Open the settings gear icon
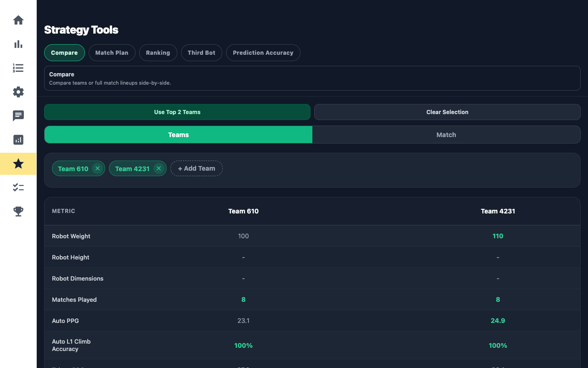This screenshot has height=368, width=588. tap(18, 92)
